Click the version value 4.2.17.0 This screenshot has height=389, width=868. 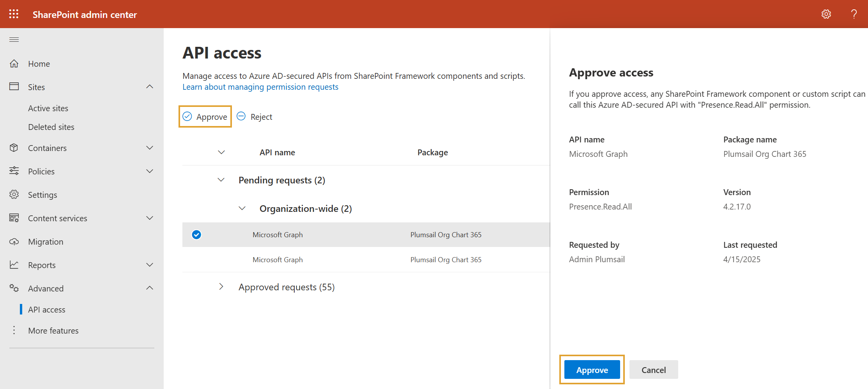click(x=737, y=206)
